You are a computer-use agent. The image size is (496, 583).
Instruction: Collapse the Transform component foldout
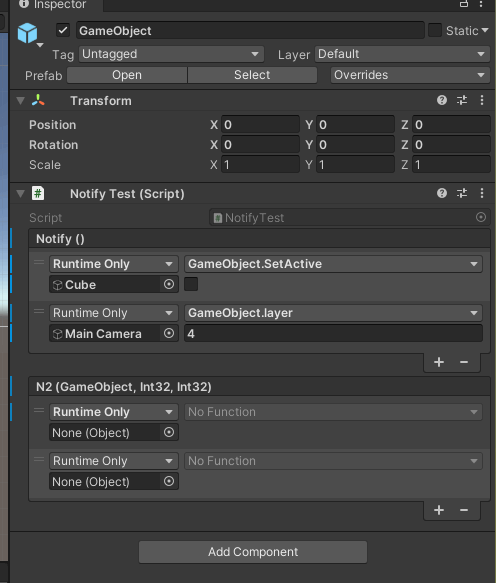point(20,100)
